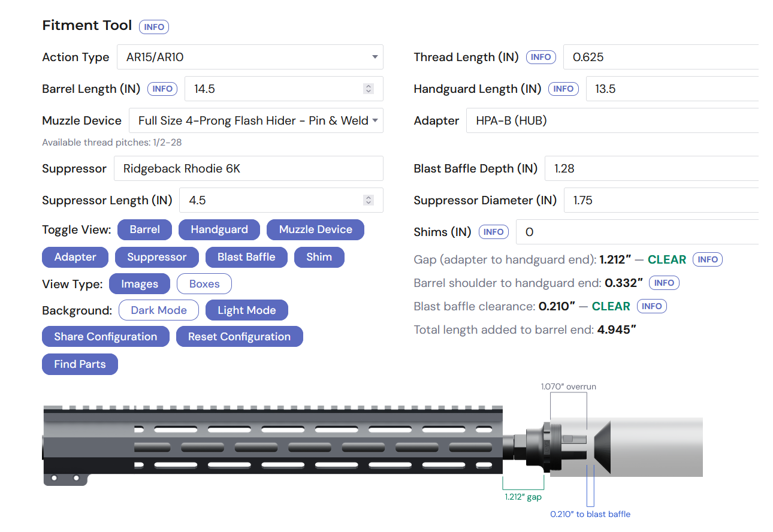Show Handguard Length INFO badge
Viewport: 773px width, 532px height.
click(563, 89)
